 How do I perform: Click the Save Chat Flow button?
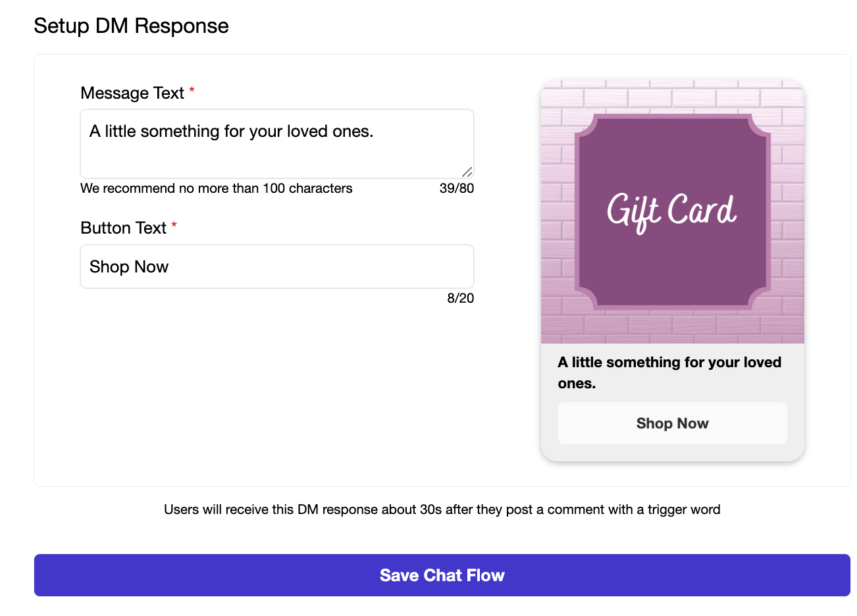[x=442, y=575]
